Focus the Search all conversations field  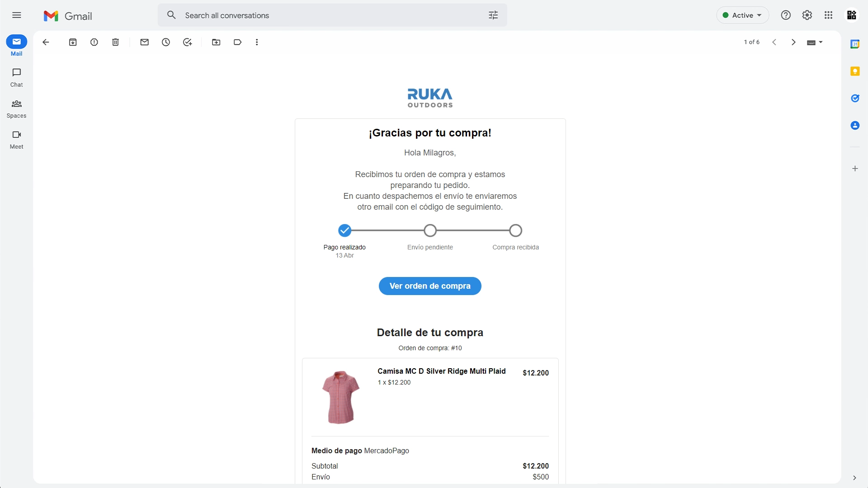[332, 15]
